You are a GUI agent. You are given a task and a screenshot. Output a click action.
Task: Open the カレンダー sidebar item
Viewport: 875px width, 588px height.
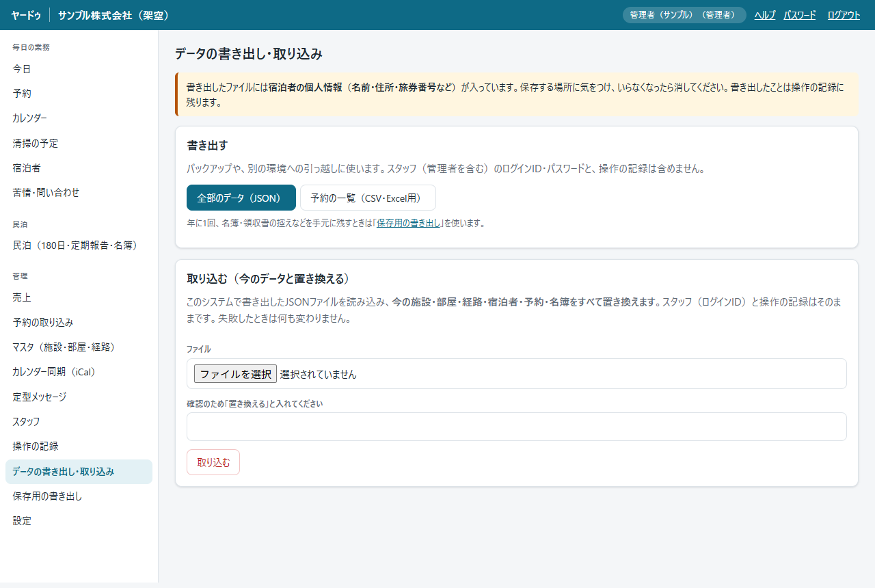[x=79, y=118]
